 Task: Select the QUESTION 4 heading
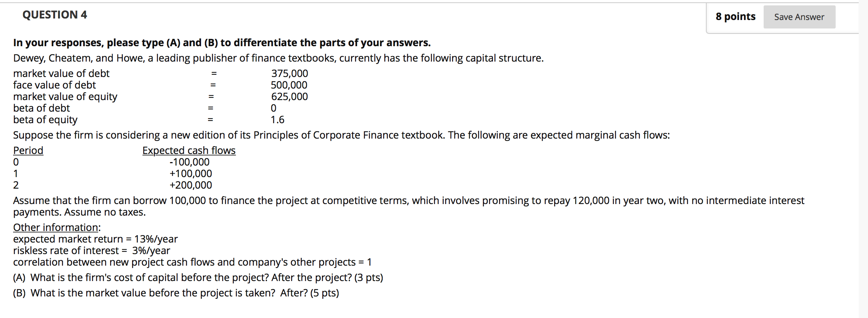click(x=54, y=15)
